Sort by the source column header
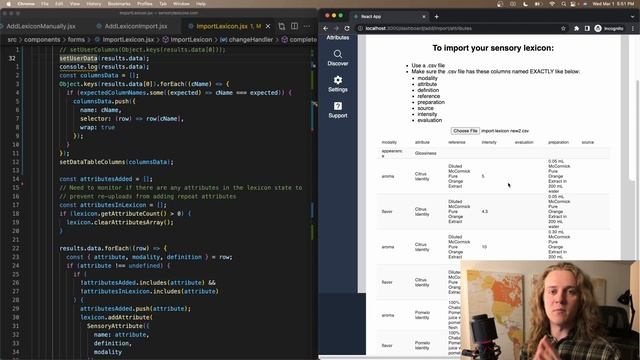Screen dimensions: 640x360 587,142
